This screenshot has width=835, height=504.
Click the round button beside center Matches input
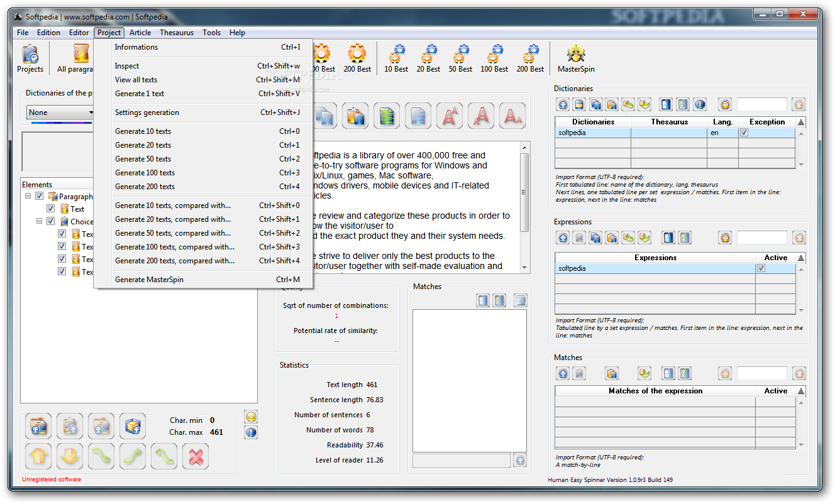(520, 460)
